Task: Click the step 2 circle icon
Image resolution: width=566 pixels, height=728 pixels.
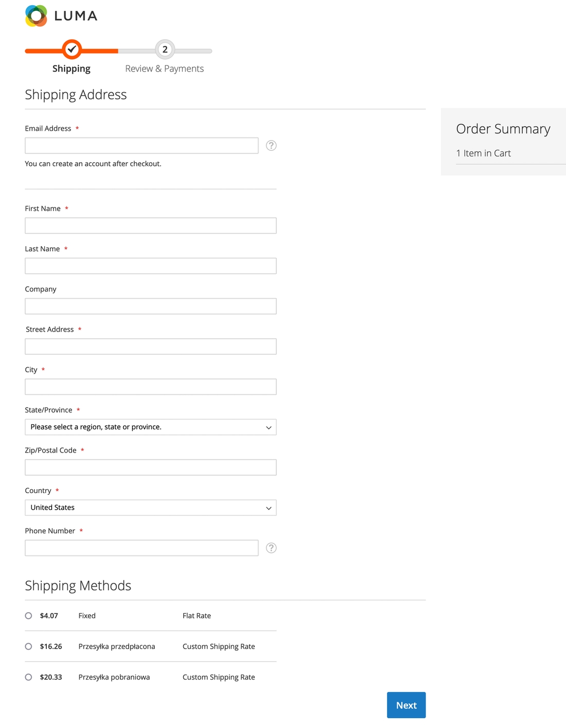Action: (165, 49)
